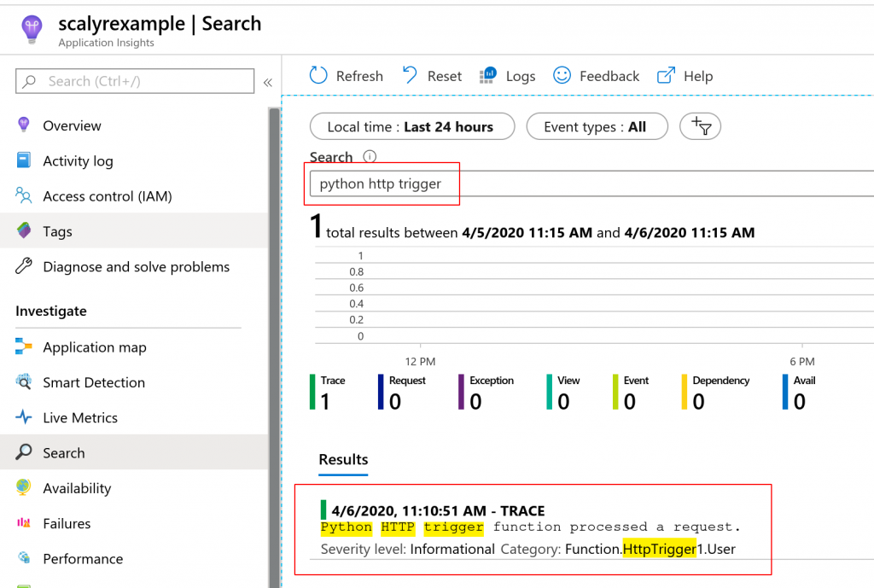Go to Access control (IAM)
This screenshot has width=874, height=588.
pos(108,196)
